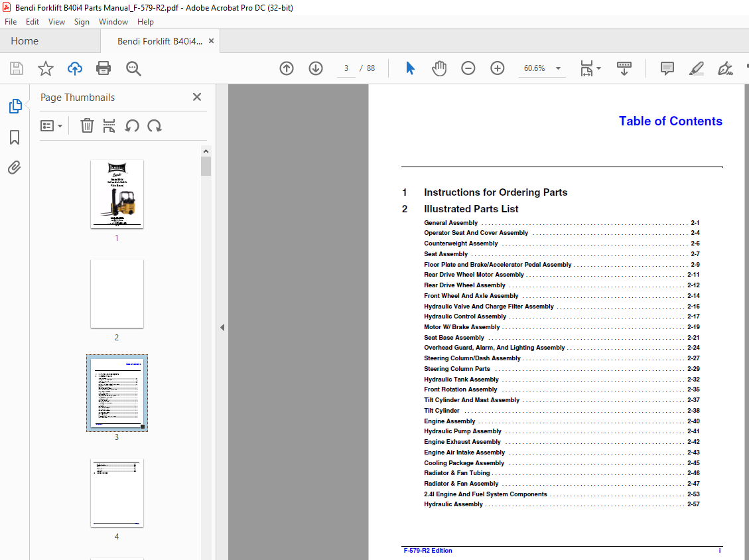The width and height of the screenshot is (749, 560).
Task: Open print pages thumbnail tool
Action: (x=109, y=125)
